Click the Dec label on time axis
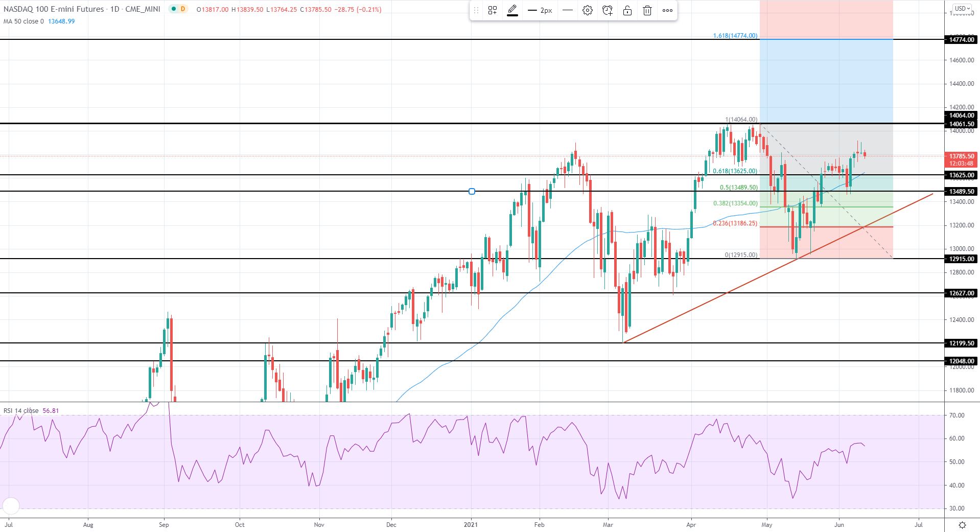Image resolution: width=980 pixels, height=532 pixels. coord(391,525)
